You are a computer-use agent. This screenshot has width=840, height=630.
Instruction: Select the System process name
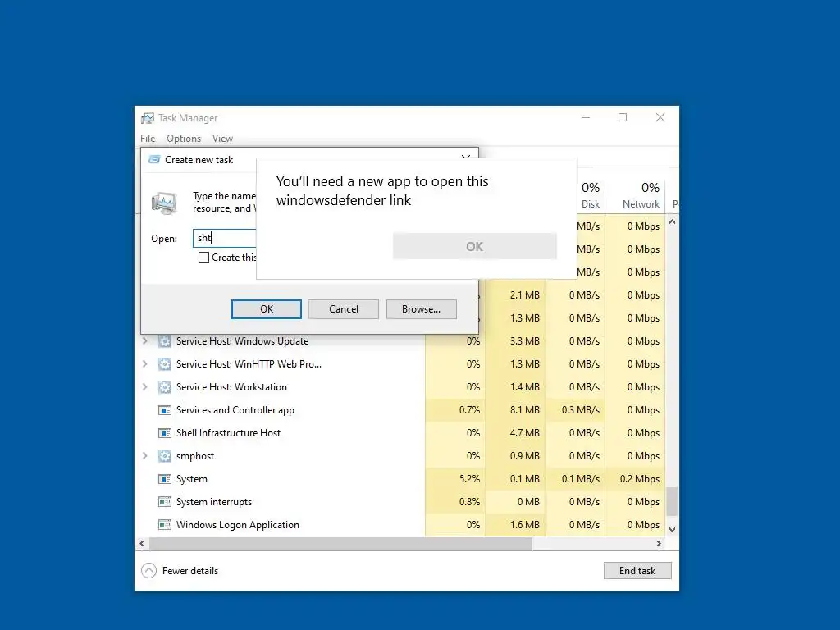pos(192,479)
